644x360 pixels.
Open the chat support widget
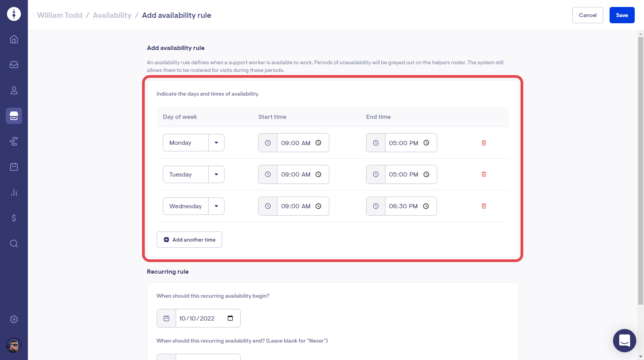pos(624,341)
